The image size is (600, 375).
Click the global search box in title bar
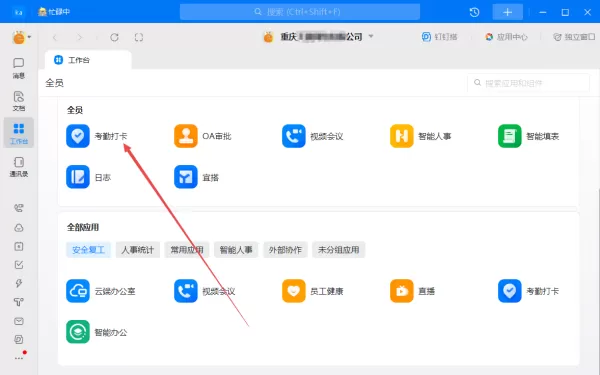click(300, 12)
